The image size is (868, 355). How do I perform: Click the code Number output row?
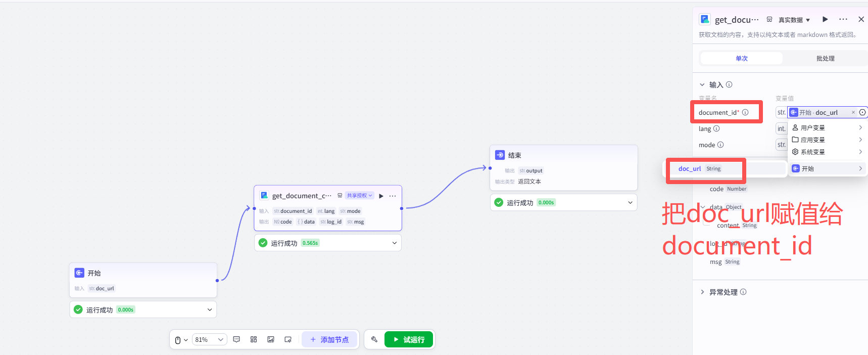728,189
